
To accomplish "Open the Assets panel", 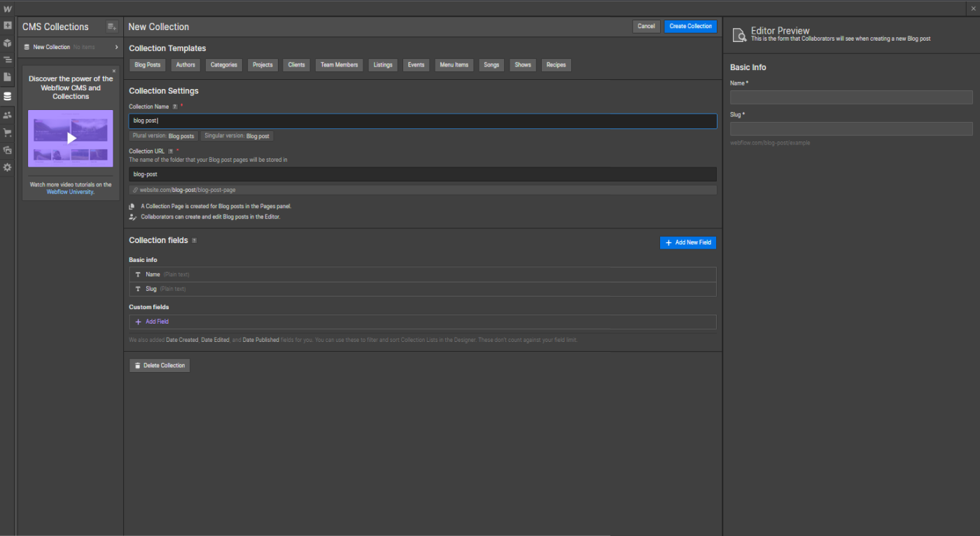I will point(8,149).
